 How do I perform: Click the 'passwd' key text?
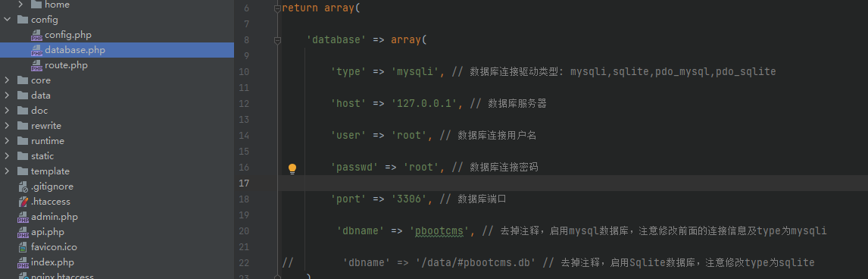[354, 168]
